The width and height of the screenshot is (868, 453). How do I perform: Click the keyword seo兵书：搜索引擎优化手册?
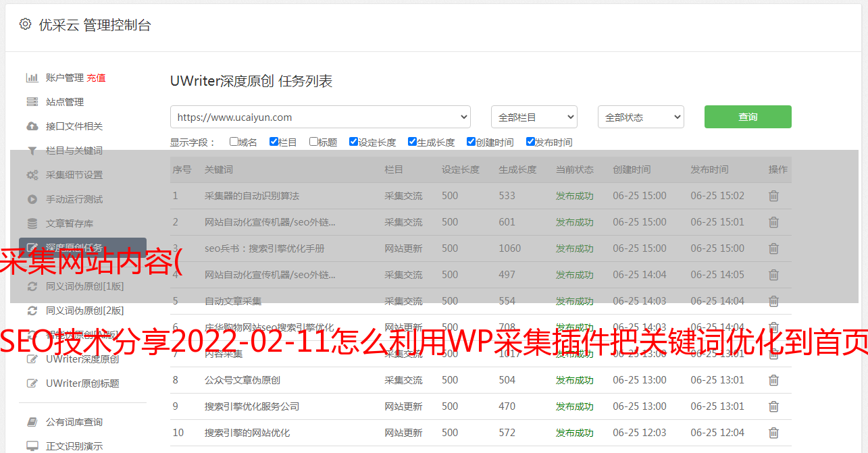point(265,248)
